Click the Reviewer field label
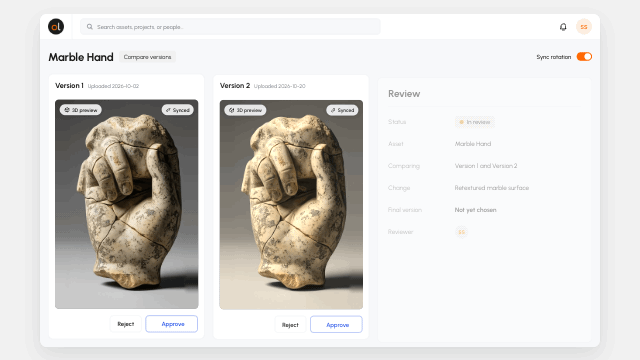640x360 pixels. [x=400, y=232]
